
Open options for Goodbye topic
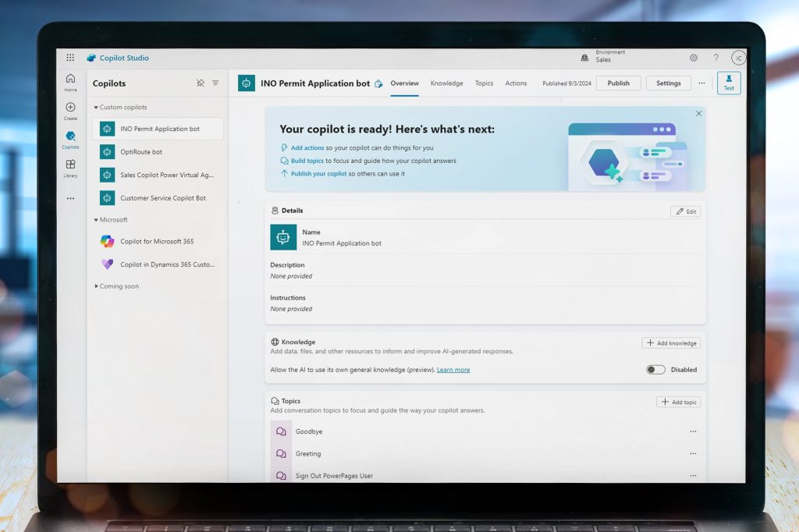[693, 431]
